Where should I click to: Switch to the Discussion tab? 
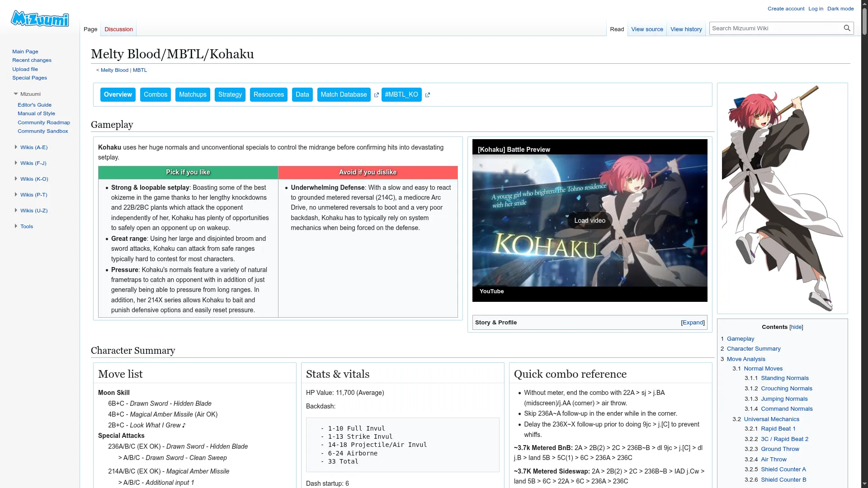pos(118,29)
